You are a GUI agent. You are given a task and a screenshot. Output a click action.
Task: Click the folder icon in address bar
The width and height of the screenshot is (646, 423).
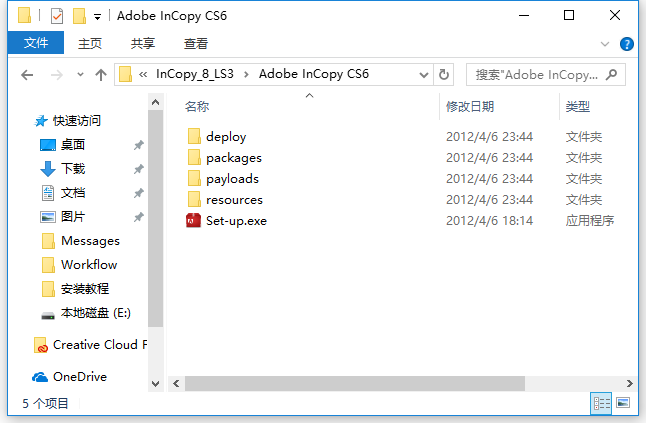click(125, 75)
